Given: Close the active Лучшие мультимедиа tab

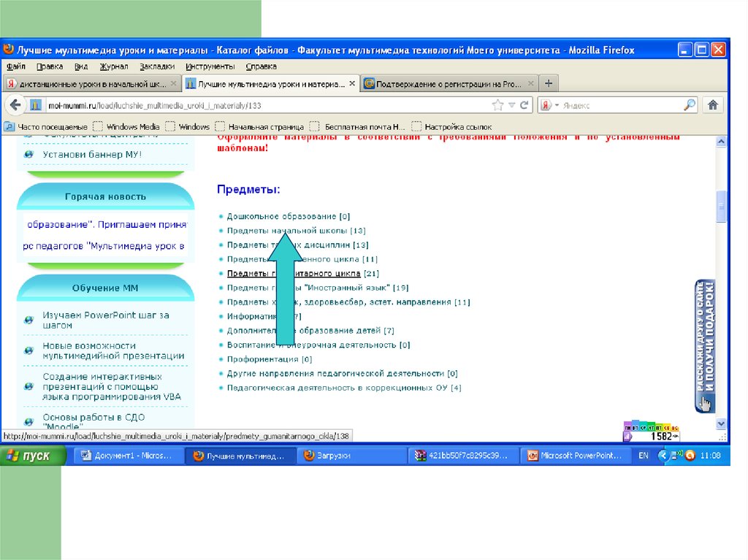Looking at the screenshot, I should [x=353, y=84].
